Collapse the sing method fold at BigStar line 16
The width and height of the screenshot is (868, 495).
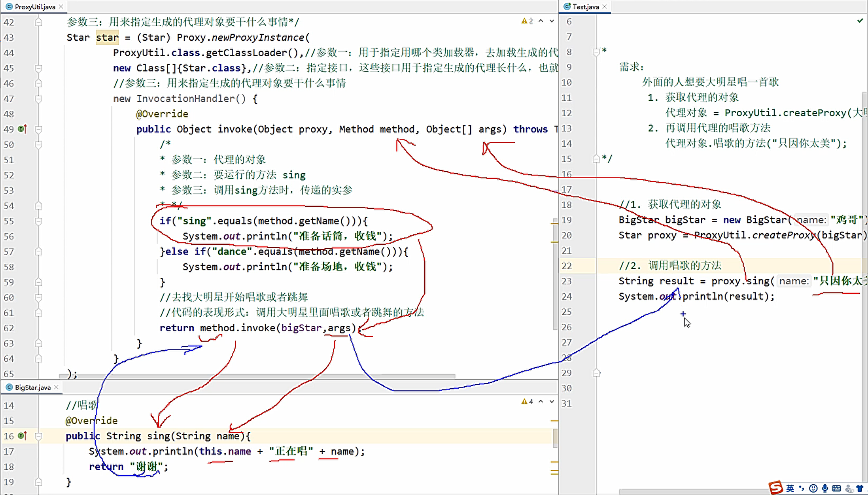tap(38, 436)
